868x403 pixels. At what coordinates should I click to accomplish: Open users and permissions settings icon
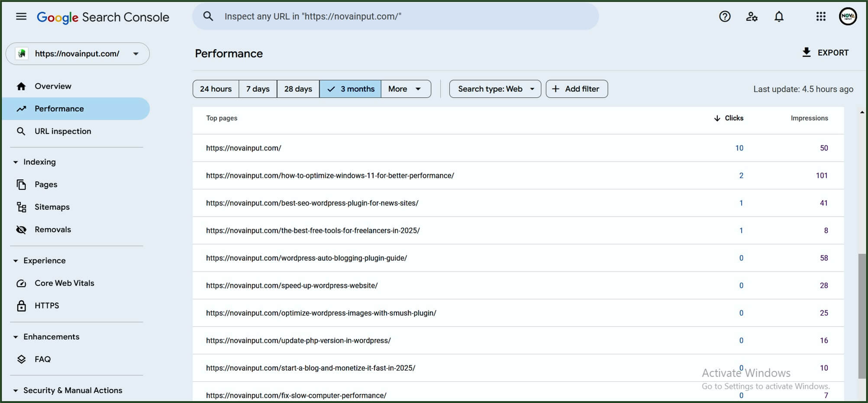click(752, 16)
